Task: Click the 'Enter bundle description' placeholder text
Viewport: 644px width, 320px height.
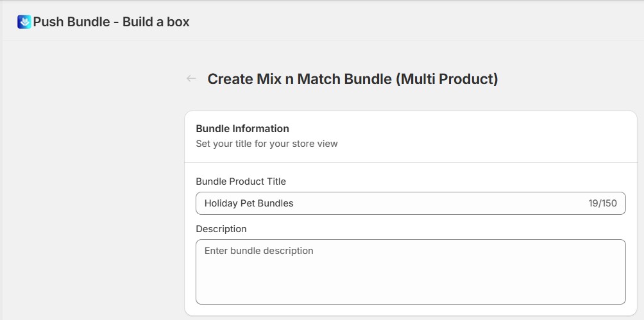Action: pyautogui.click(x=258, y=251)
